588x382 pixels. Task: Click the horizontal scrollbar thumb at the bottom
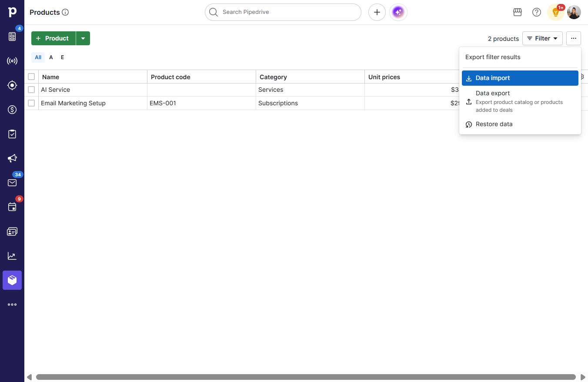306,377
